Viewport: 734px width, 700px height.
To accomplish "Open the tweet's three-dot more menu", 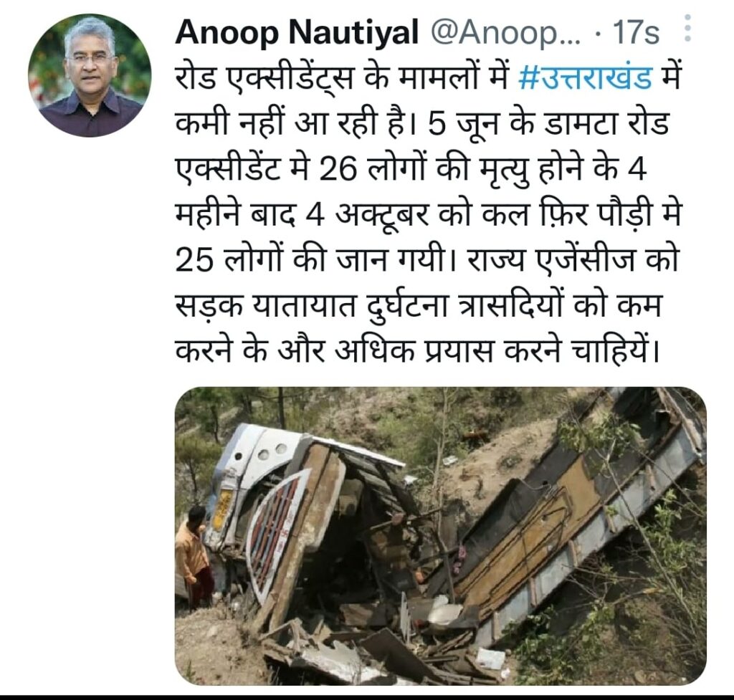I will point(687,28).
